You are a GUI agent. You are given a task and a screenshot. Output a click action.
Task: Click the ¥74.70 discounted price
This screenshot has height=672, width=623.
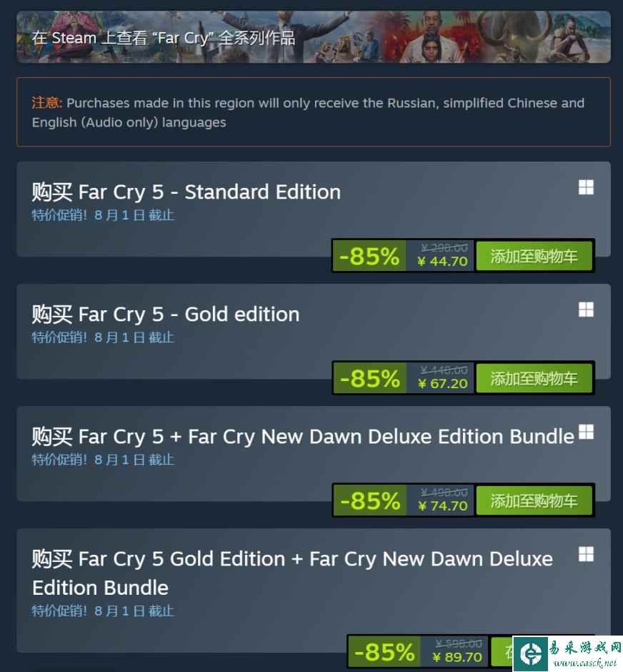click(442, 505)
